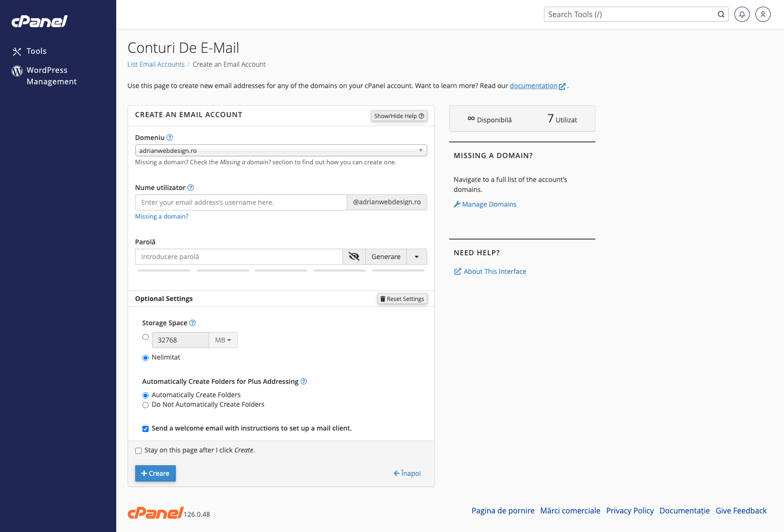Open Privacy Policy footer link

point(630,511)
